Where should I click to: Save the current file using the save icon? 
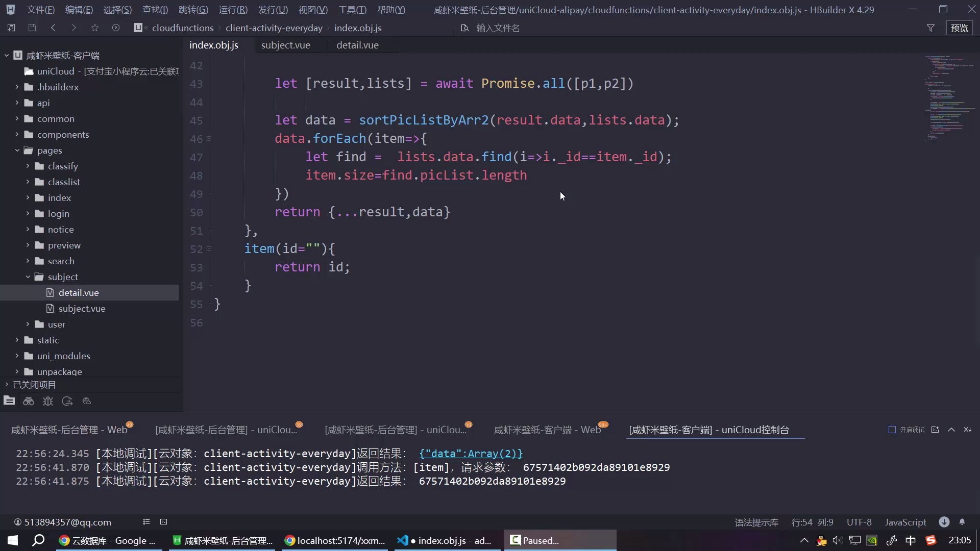pyautogui.click(x=32, y=28)
